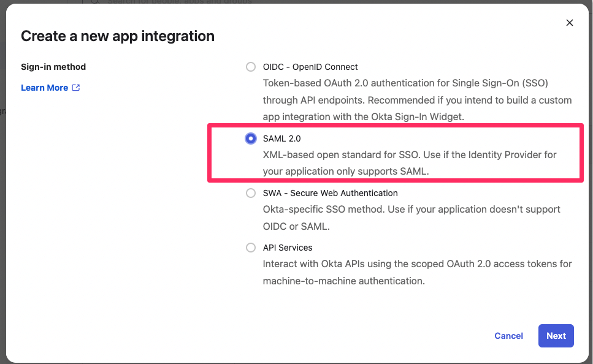Select the API Services radio button
Screen dimensions: 593x364
coord(250,248)
